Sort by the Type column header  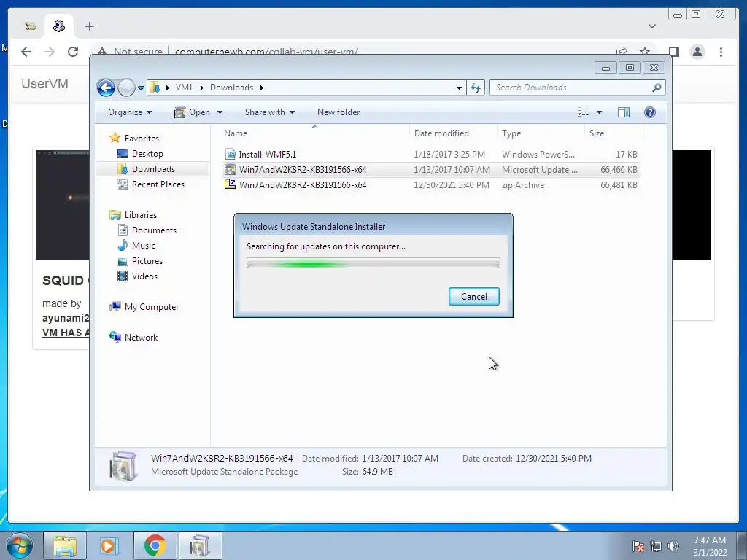(x=541, y=133)
